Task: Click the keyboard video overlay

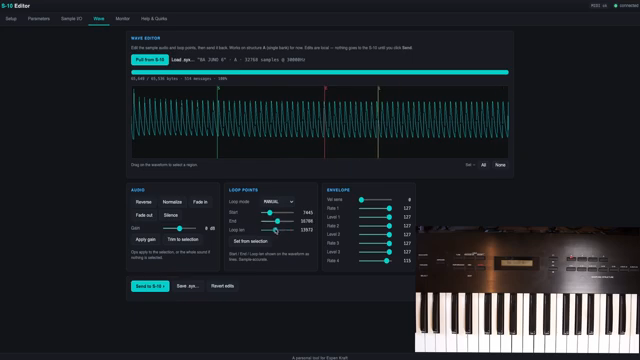Action: point(527,289)
